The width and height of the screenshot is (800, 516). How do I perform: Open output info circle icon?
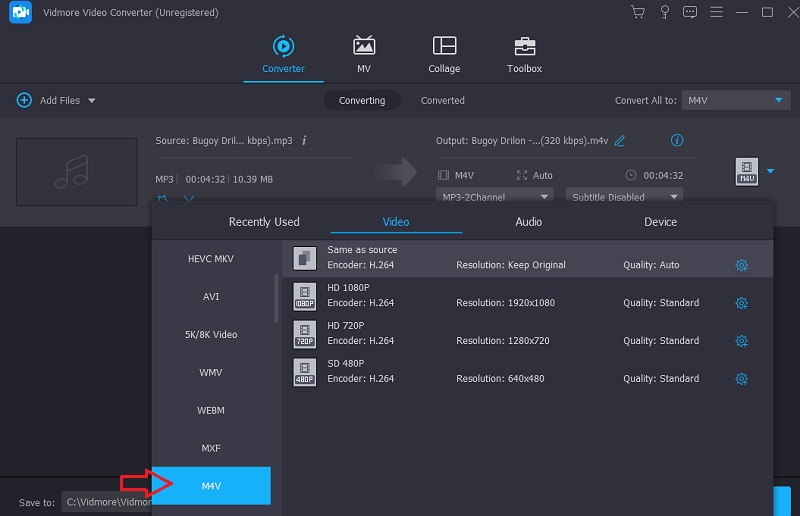[677, 141]
